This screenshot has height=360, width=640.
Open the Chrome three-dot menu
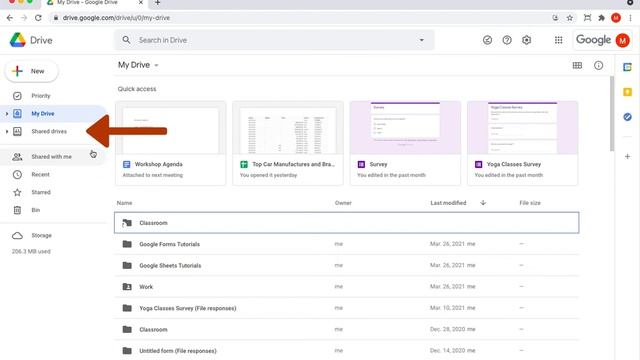coord(631,18)
